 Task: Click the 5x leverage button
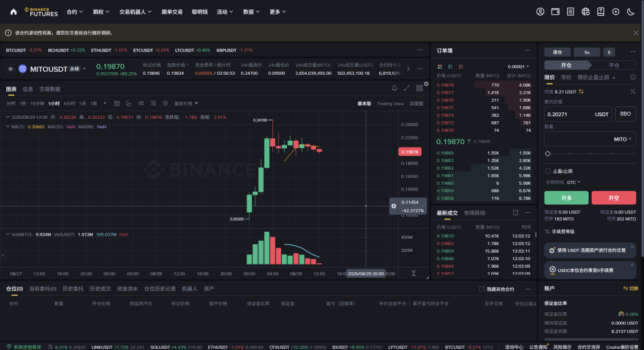point(587,52)
